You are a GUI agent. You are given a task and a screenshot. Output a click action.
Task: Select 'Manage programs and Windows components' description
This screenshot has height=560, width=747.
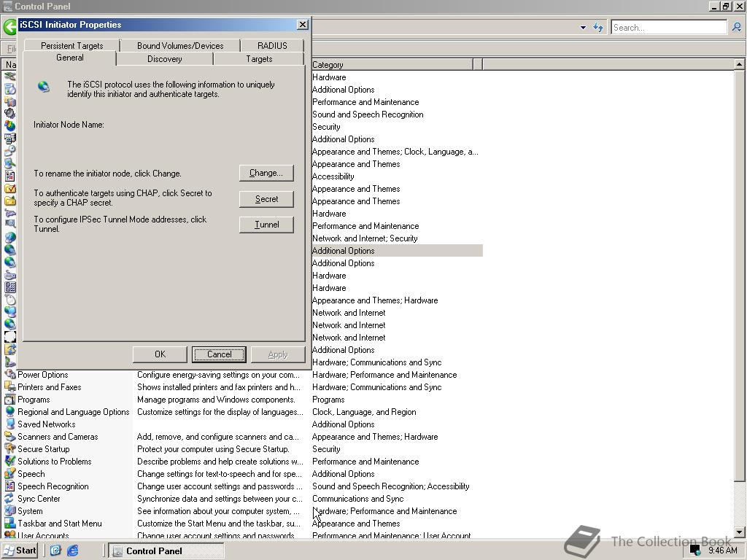[x=216, y=400]
